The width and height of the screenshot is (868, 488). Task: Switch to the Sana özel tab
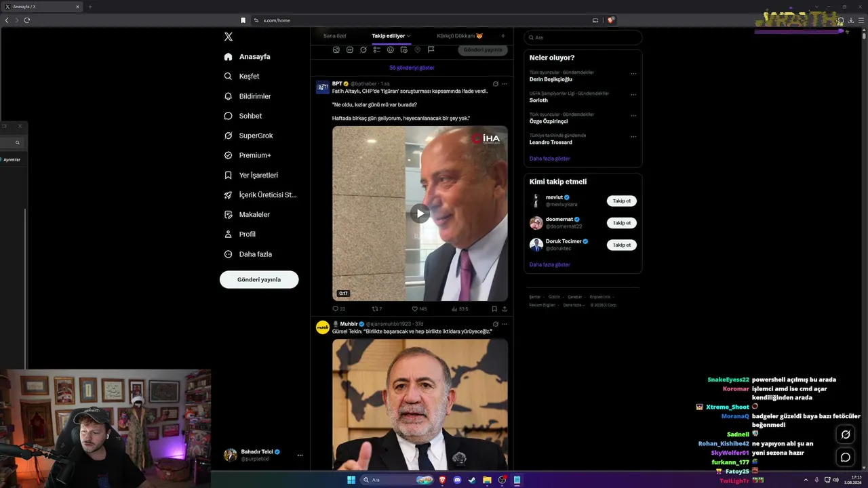pos(334,36)
